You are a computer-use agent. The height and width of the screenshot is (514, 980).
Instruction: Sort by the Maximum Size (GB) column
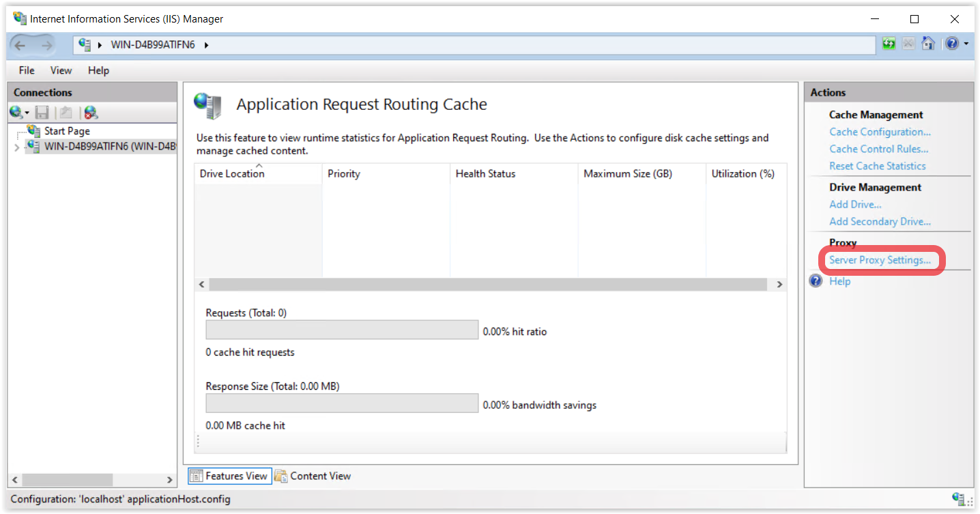pyautogui.click(x=642, y=173)
